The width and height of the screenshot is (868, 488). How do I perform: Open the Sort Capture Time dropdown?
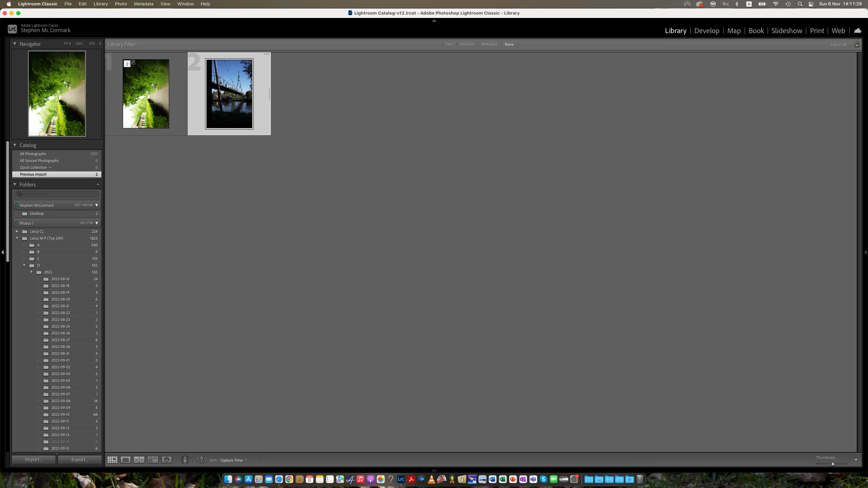(x=233, y=460)
